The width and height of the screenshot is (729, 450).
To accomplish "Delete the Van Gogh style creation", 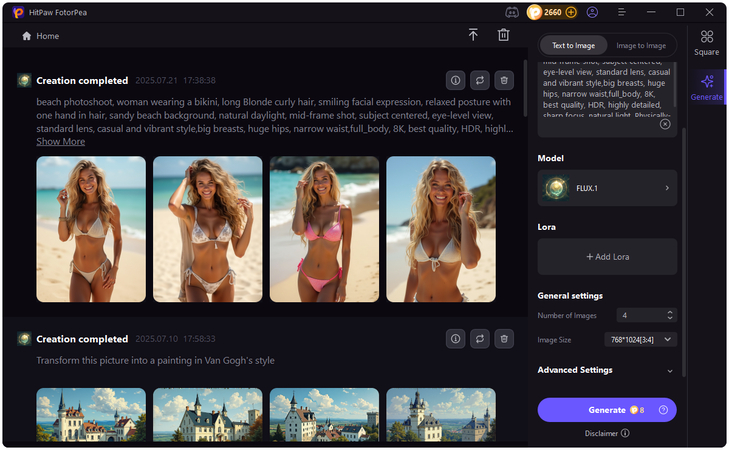I will coord(504,339).
